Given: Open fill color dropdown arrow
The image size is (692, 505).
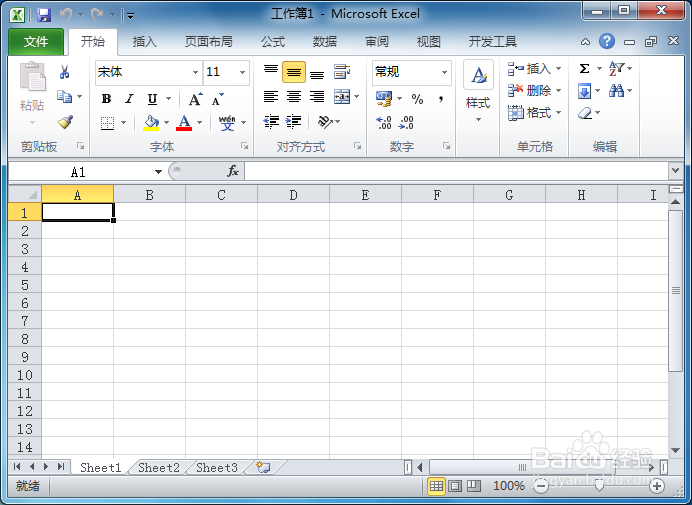Looking at the screenshot, I should click(166, 123).
